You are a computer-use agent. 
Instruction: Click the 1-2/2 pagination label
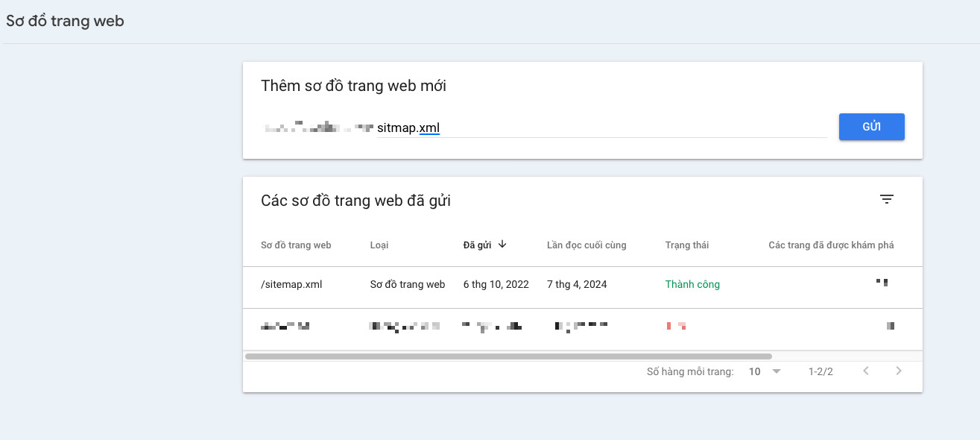820,371
